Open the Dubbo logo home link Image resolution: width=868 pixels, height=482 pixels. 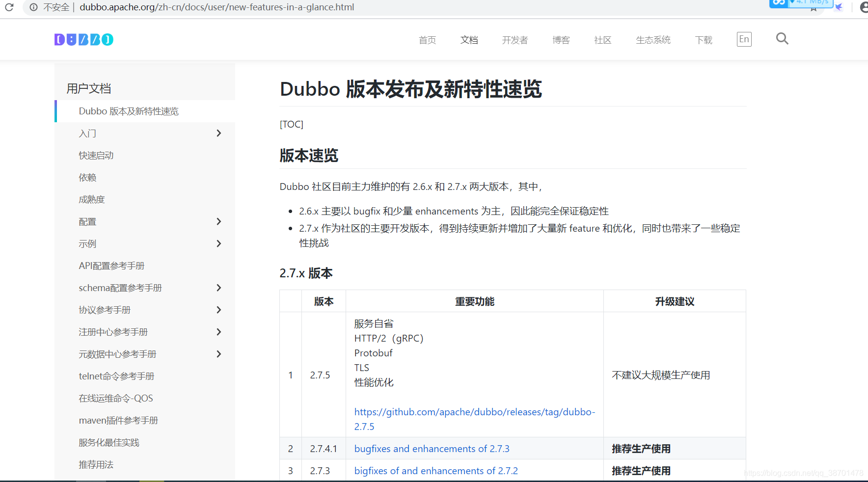pos(84,40)
